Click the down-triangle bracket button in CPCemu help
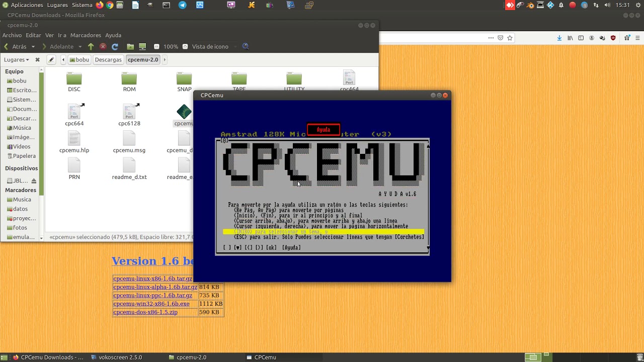This screenshot has height=362, width=644. coord(237,247)
